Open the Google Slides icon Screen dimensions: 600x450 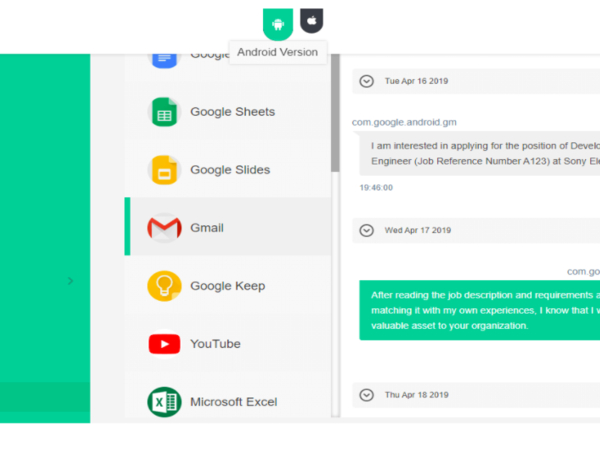(164, 170)
